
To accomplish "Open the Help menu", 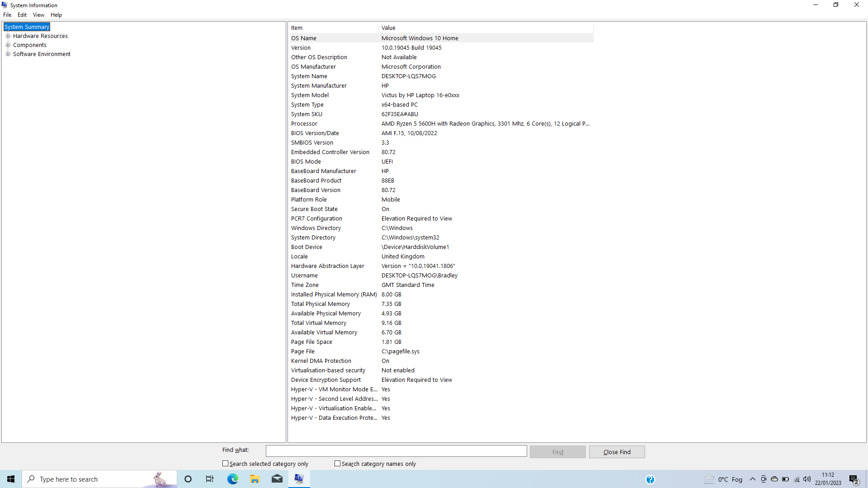I will [x=56, y=15].
